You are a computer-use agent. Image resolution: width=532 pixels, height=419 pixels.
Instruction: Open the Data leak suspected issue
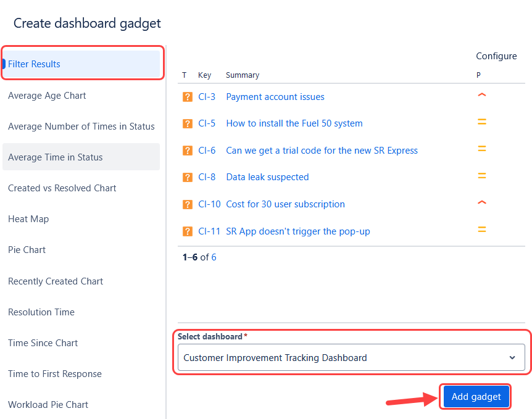pyautogui.click(x=267, y=177)
